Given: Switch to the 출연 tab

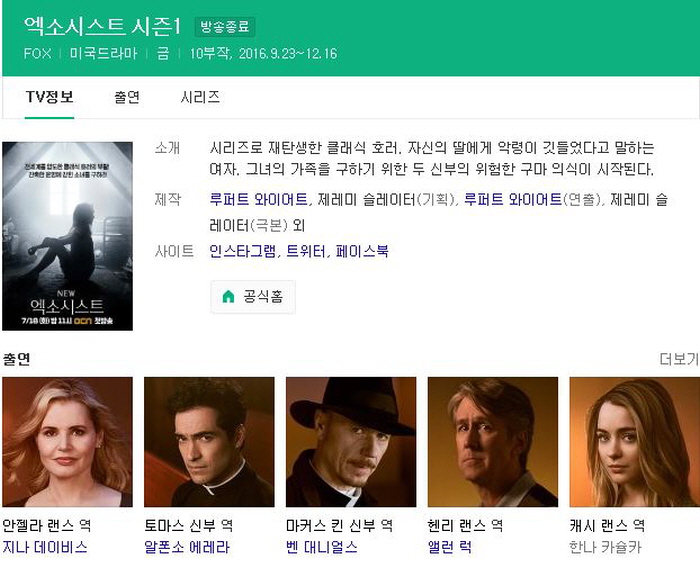Looking at the screenshot, I should click(x=127, y=97).
